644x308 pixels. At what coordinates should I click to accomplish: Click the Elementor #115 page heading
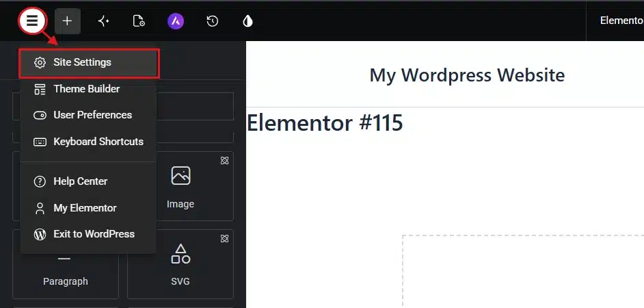click(325, 123)
